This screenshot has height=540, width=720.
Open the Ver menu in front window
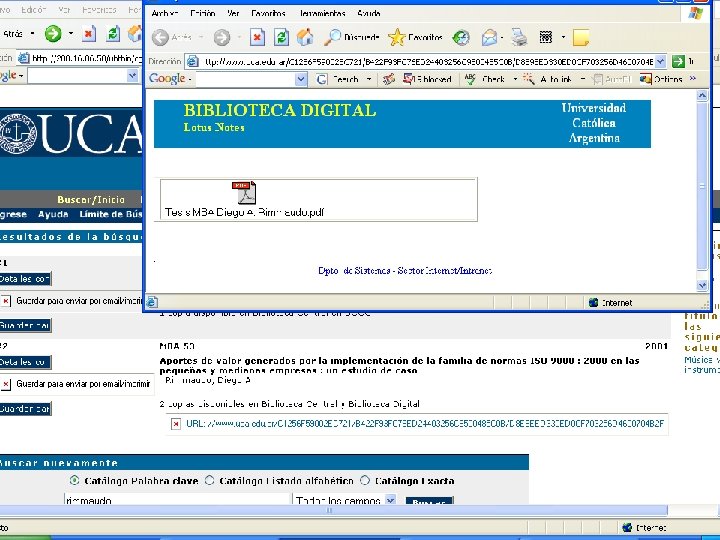(233, 13)
